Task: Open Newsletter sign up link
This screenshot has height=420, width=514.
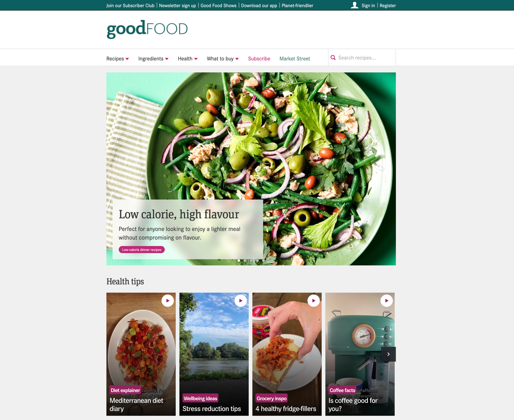Action: [177, 5]
